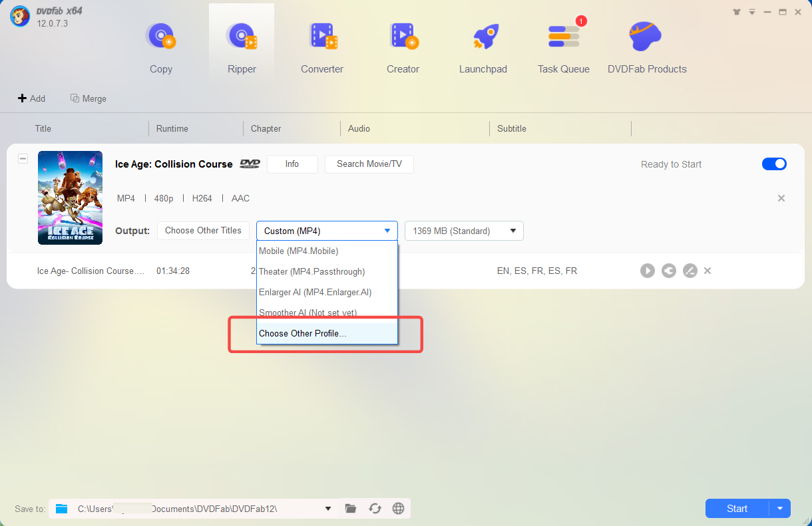This screenshot has height=526, width=812.
Task: Toggle the Ready to Start switch off
Action: pos(774,164)
